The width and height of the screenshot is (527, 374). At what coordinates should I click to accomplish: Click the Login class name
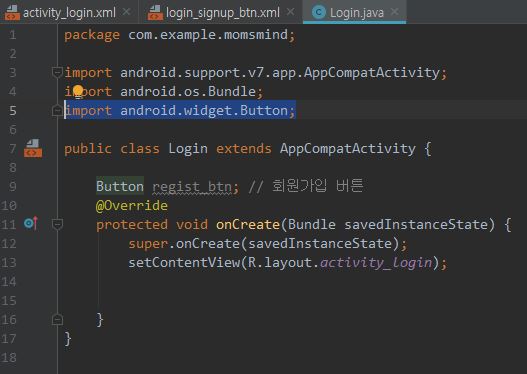pyautogui.click(x=188, y=149)
